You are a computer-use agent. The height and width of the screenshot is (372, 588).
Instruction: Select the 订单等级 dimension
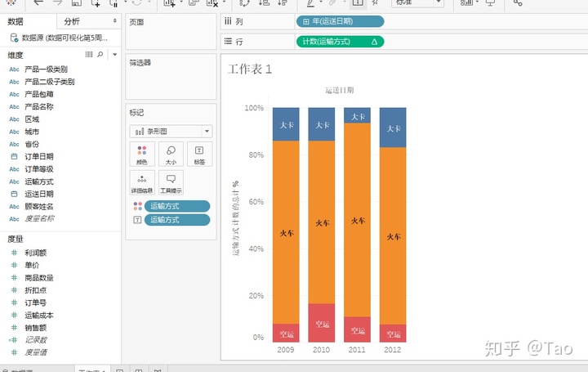point(39,169)
